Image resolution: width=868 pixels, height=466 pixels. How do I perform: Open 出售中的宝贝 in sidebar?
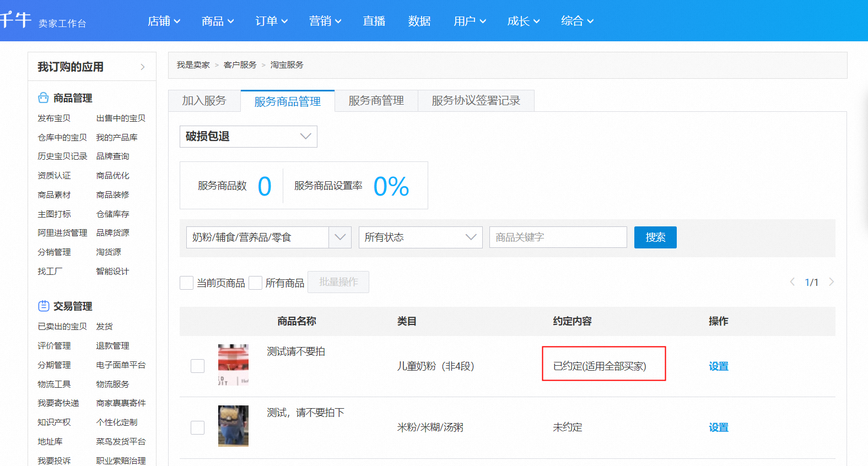pyautogui.click(x=121, y=118)
